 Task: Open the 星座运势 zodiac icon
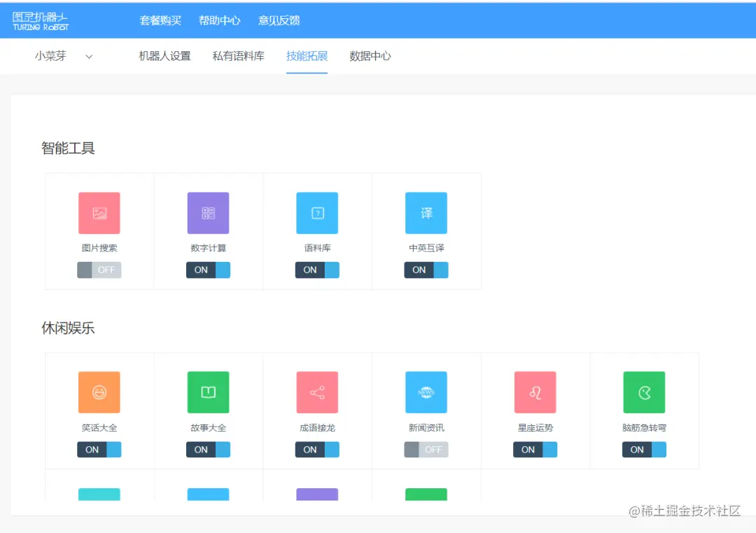click(x=535, y=392)
